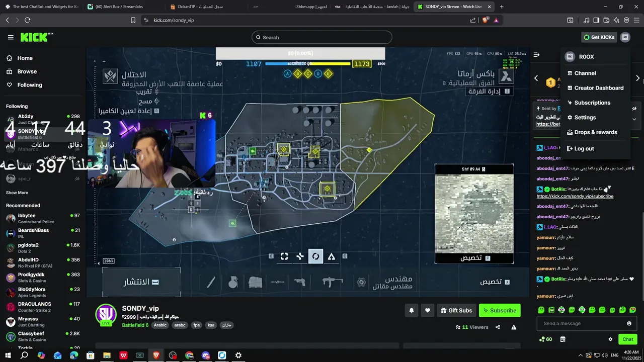Click the share stream icon
644x362 pixels.
498,327
